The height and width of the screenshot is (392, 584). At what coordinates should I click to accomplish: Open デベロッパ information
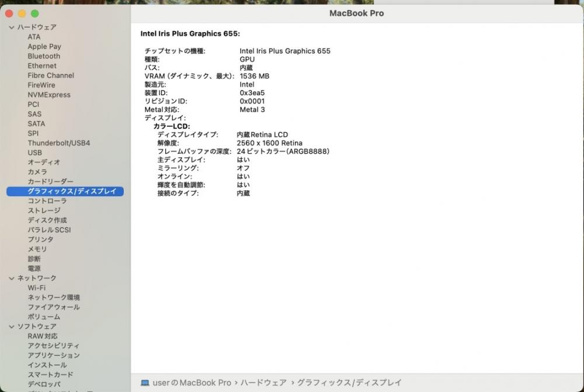pyautogui.click(x=44, y=384)
